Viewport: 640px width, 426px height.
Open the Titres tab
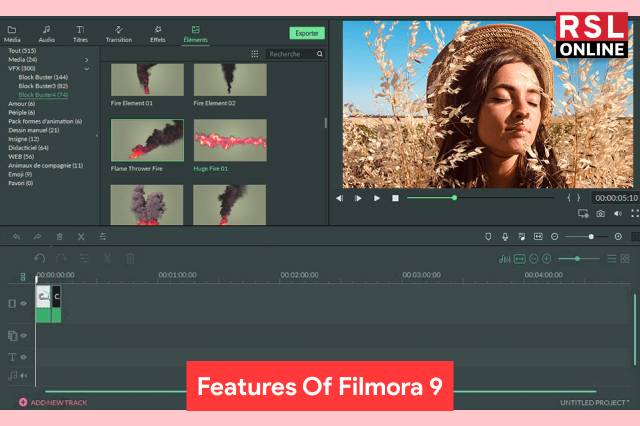tap(80, 34)
